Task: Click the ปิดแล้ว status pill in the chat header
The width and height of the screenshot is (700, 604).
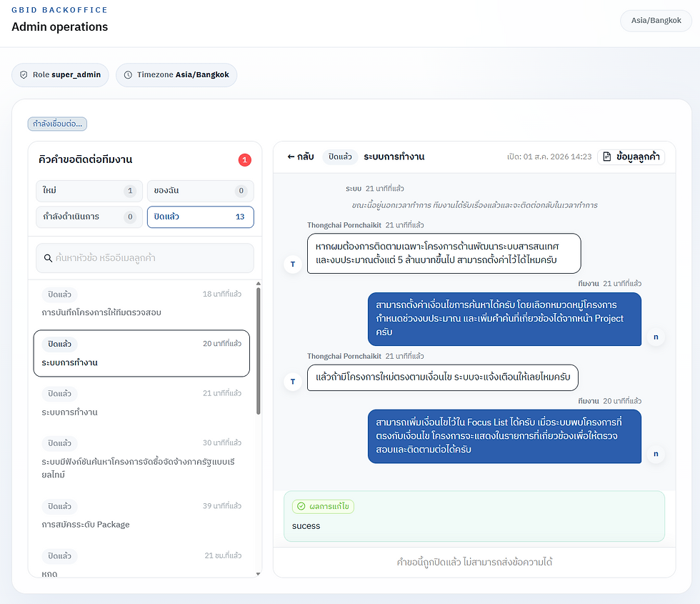Action: click(340, 157)
